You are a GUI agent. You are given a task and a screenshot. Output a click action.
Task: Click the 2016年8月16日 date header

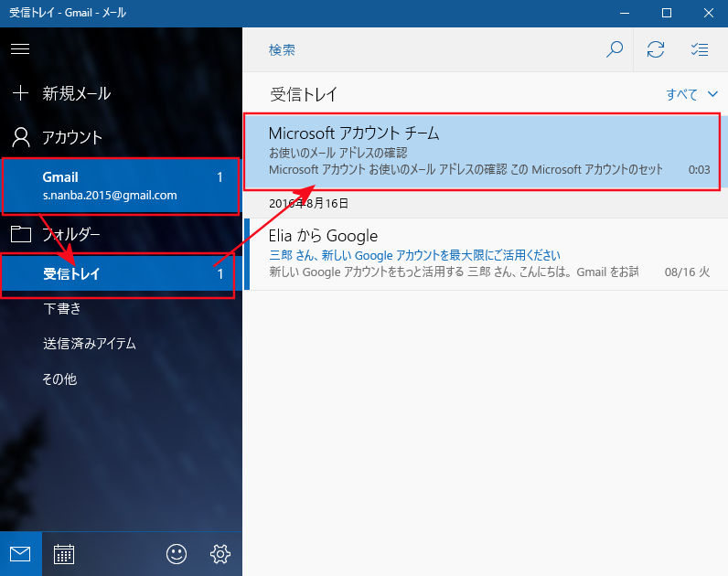point(309,203)
